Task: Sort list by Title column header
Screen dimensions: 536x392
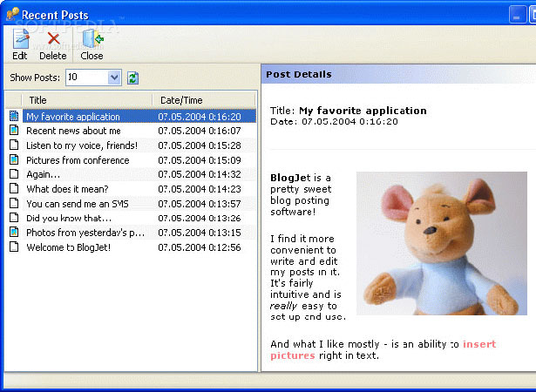Action: [x=87, y=100]
